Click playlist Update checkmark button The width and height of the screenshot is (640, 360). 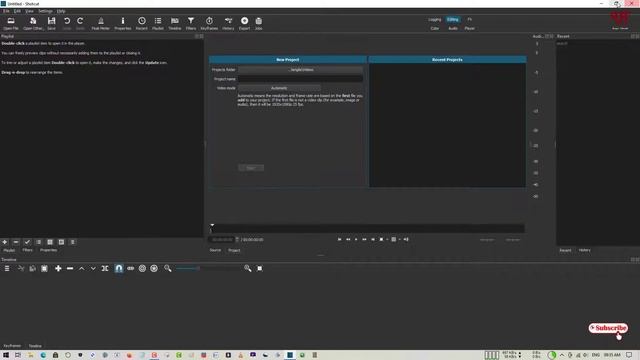pyautogui.click(x=27, y=242)
